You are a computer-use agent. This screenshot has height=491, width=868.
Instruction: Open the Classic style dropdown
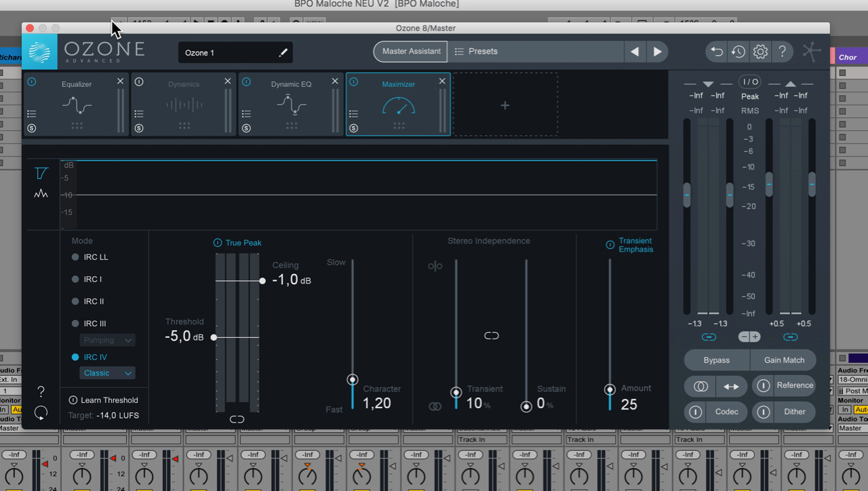[x=107, y=373]
